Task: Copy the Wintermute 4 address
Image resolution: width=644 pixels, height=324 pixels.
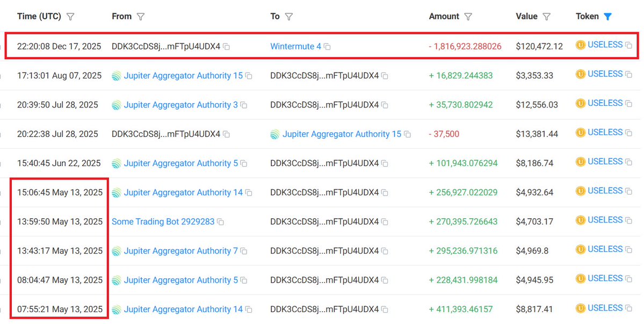Action: click(x=327, y=47)
